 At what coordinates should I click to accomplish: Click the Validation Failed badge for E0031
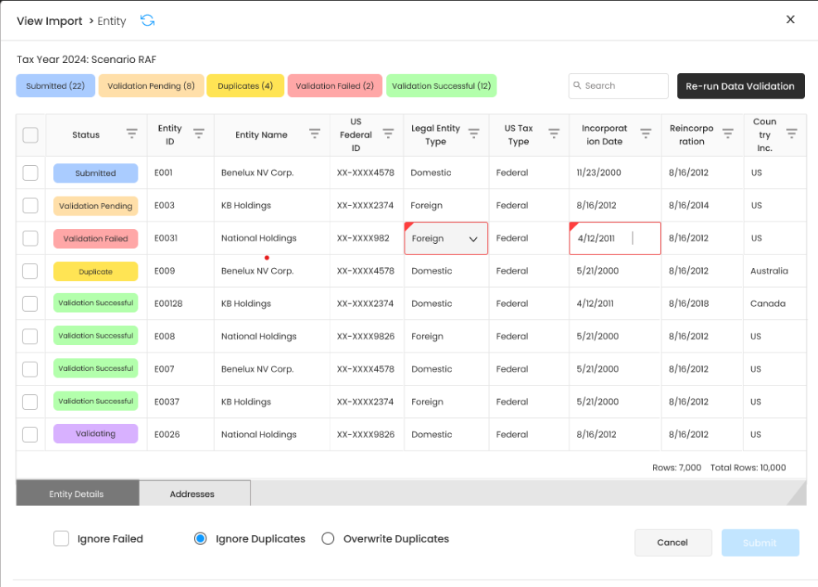[x=95, y=239]
